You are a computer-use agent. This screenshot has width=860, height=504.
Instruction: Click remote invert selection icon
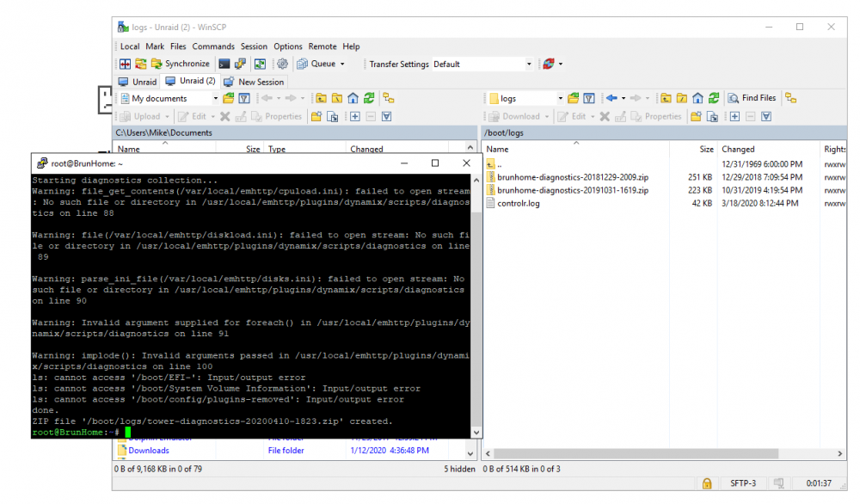point(766,116)
